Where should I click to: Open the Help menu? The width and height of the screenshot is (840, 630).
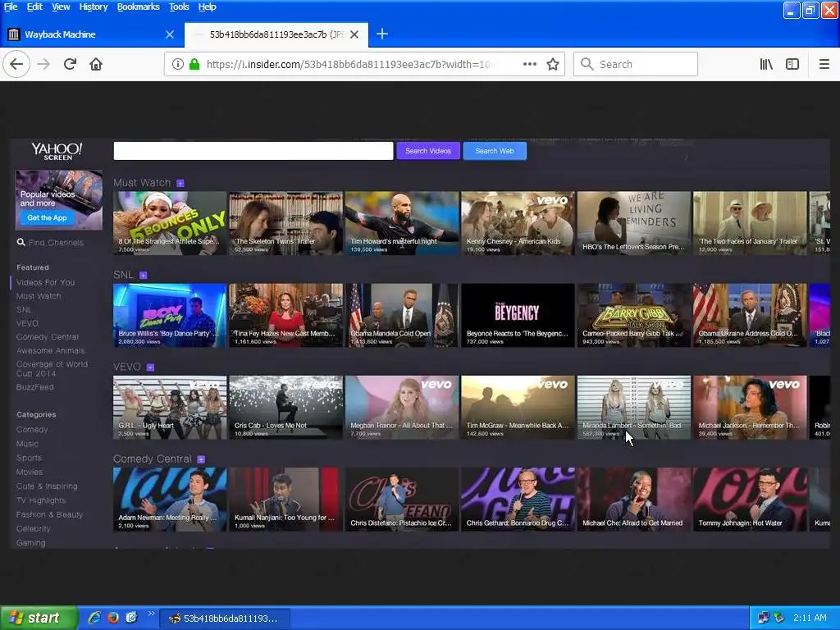[x=208, y=7]
